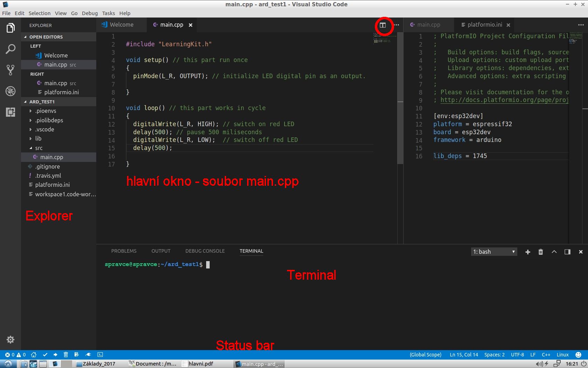Open More Actions menu of the left editor

(397, 25)
